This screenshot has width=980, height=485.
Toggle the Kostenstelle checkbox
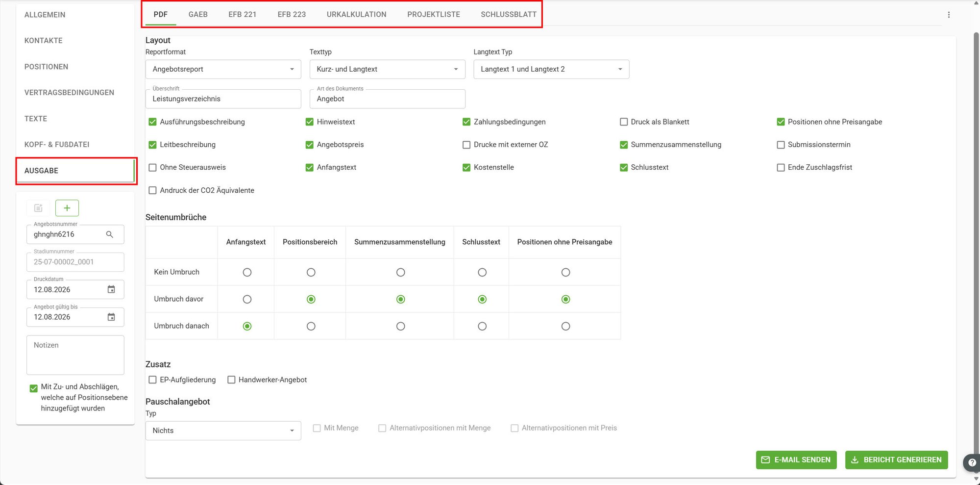tap(466, 167)
